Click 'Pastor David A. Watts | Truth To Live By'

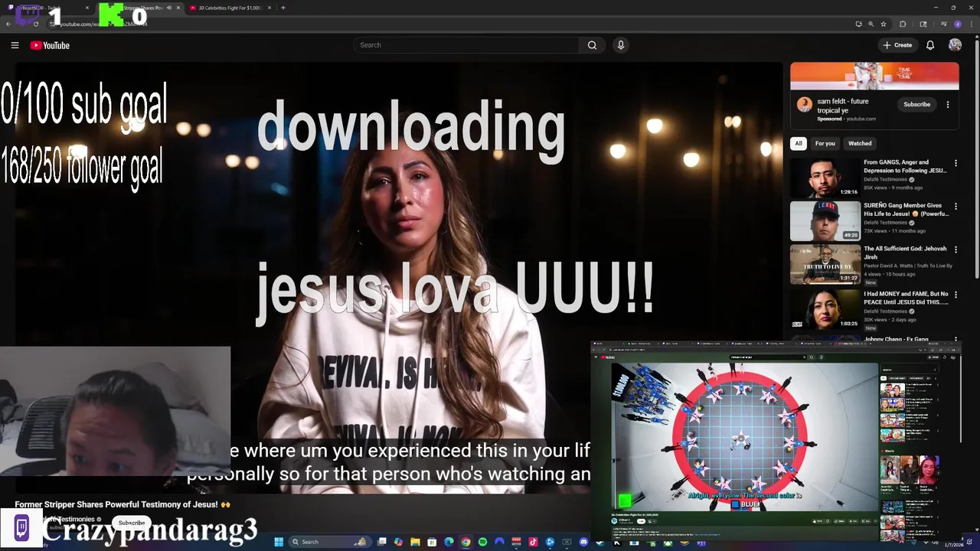pos(908,266)
